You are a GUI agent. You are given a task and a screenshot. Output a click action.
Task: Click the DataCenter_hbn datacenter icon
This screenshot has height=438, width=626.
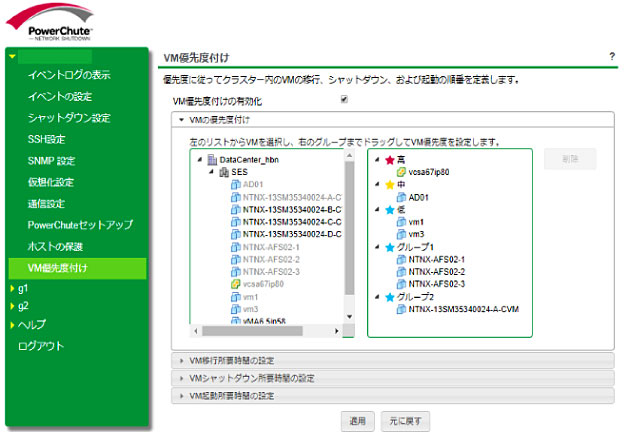click(212, 160)
